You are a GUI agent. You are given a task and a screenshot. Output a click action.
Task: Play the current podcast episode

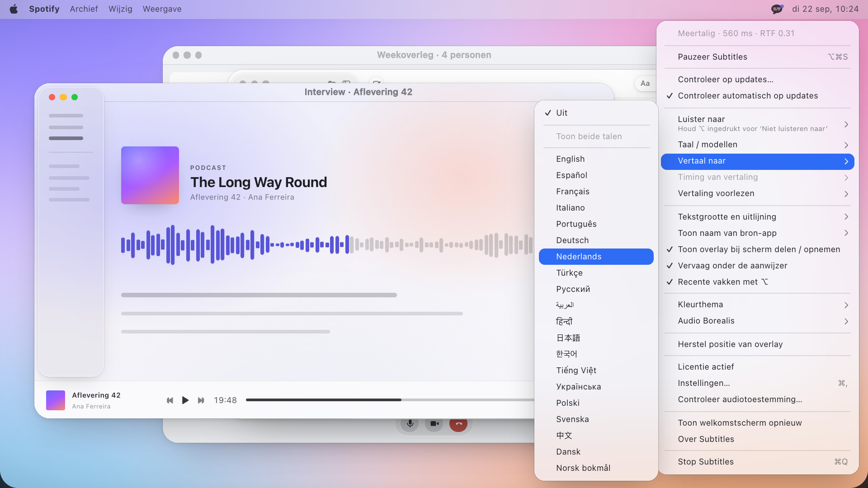pyautogui.click(x=185, y=400)
